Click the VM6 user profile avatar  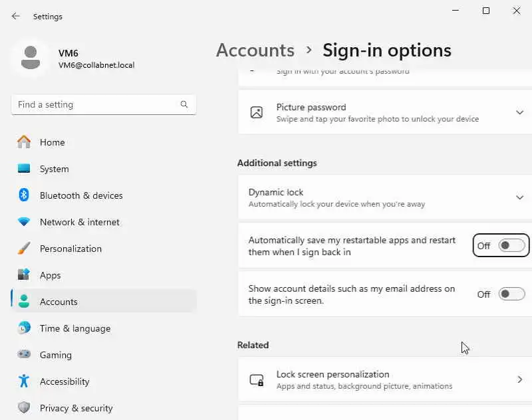(x=30, y=58)
